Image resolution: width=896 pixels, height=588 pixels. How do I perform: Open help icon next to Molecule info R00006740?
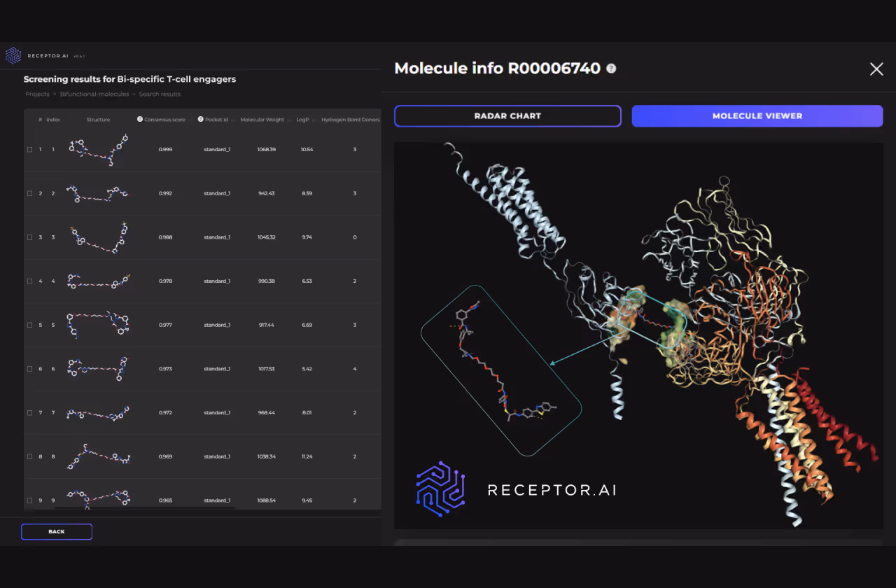[x=611, y=69]
